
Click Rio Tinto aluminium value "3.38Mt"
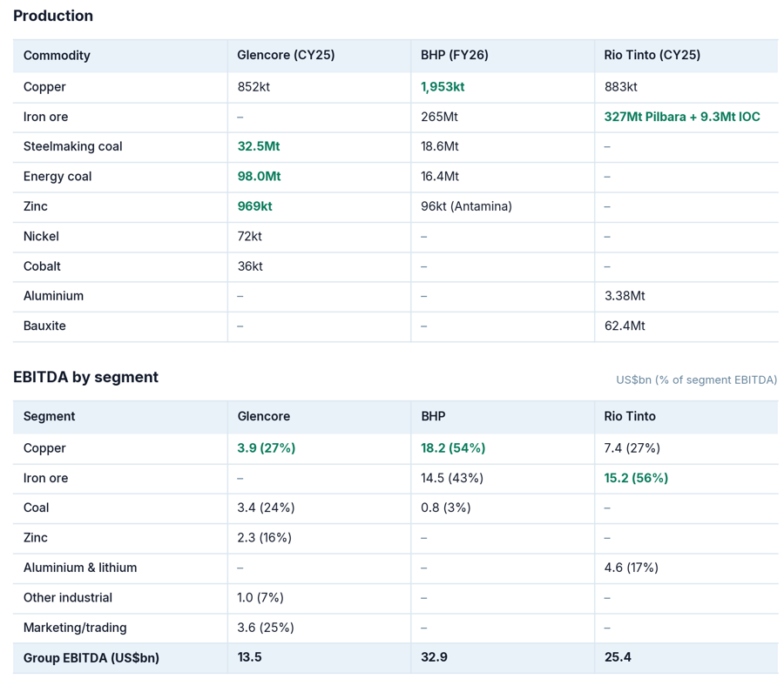pos(625,296)
